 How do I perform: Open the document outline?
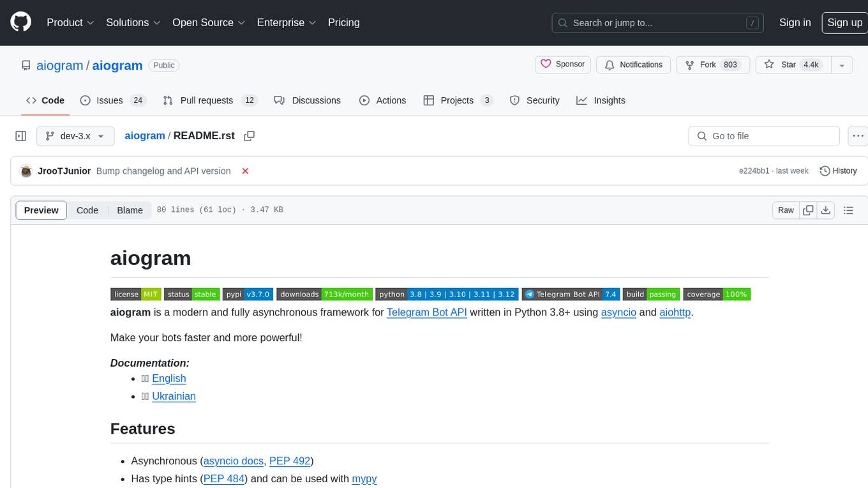(849, 210)
